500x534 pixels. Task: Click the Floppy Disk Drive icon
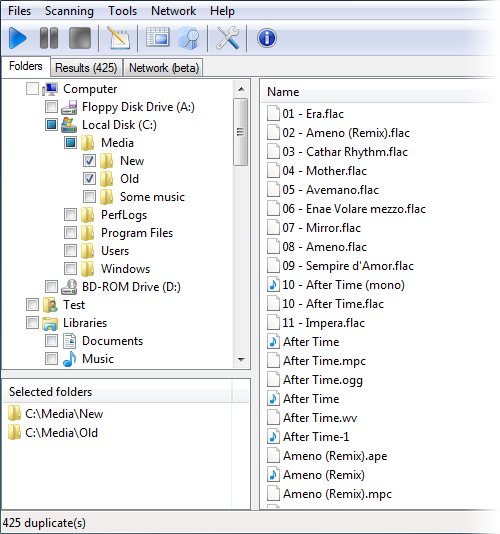pyautogui.click(x=69, y=107)
